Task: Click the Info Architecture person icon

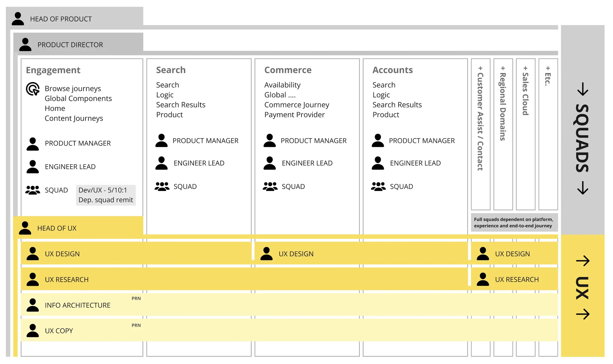Action: click(33, 305)
